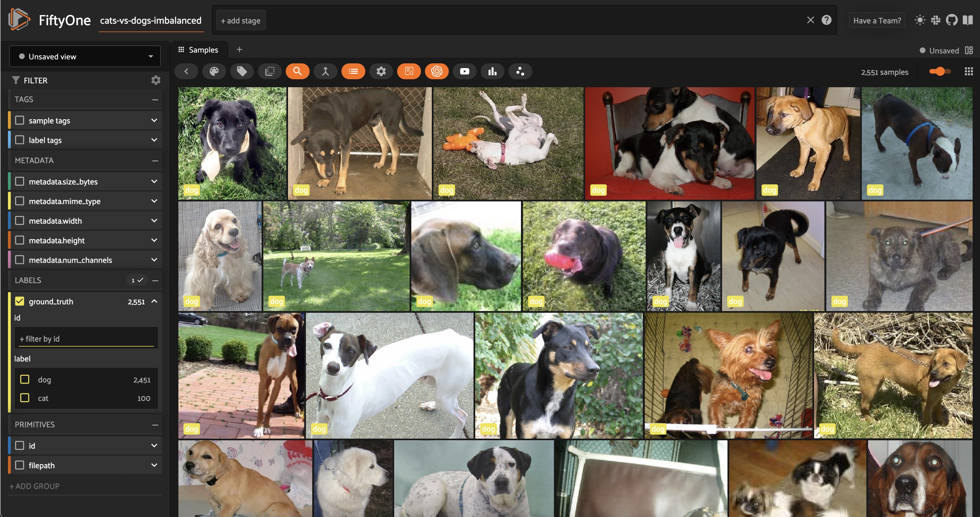Check the sample tags checkbox
This screenshot has height=517, width=980.
(19, 120)
